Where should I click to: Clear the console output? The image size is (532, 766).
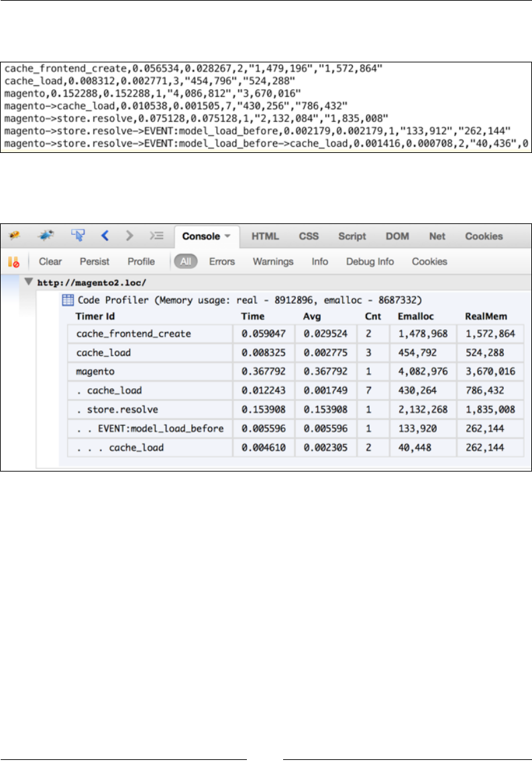pyautogui.click(x=50, y=262)
